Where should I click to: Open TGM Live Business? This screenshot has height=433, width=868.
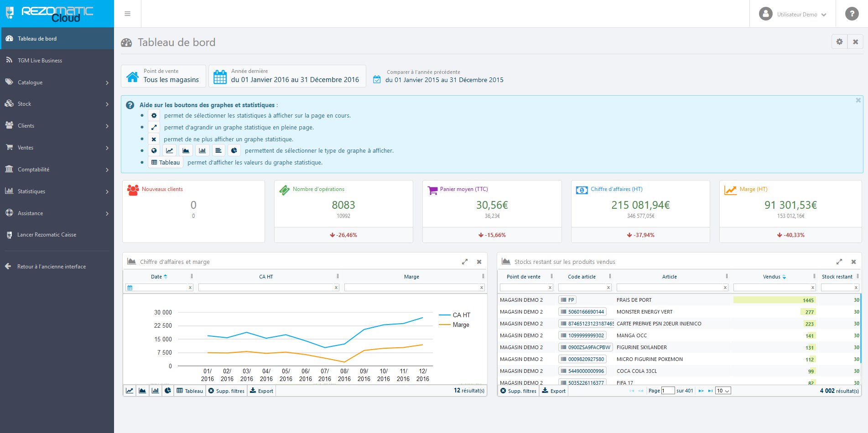coord(57,60)
